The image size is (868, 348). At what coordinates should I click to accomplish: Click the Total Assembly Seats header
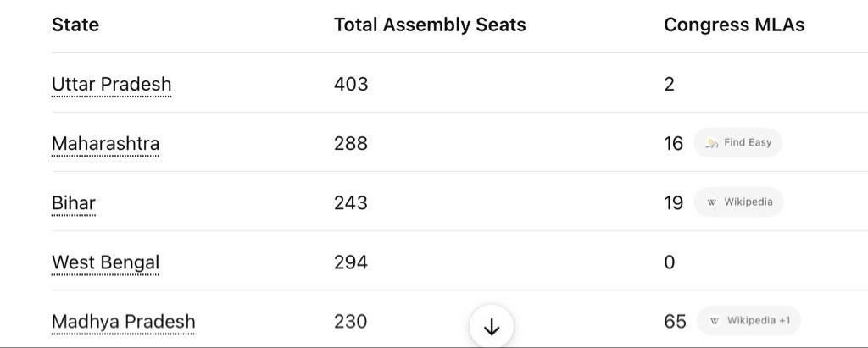click(430, 25)
